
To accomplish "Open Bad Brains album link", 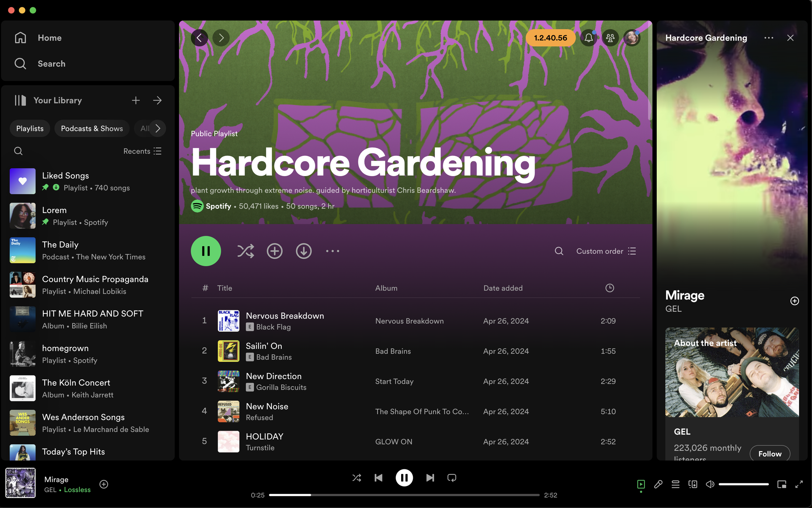I will pos(393,351).
